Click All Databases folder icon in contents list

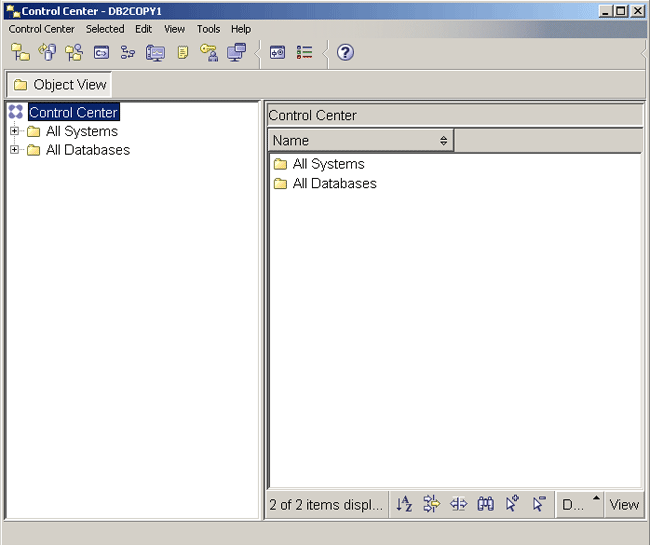coord(280,183)
